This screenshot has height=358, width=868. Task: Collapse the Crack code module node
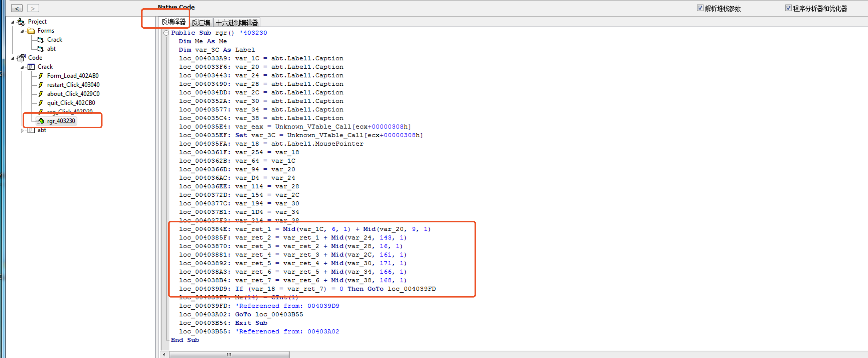tap(22, 67)
